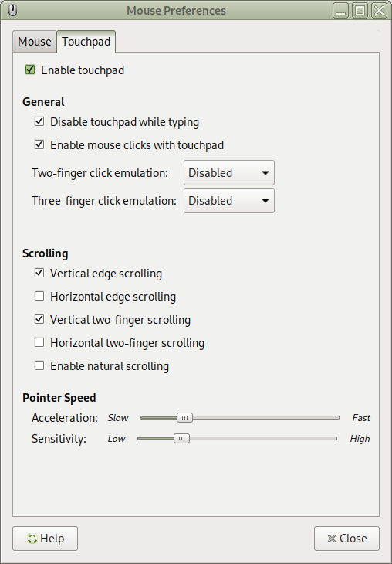This screenshot has width=392, height=564.
Task: Open the Two-finger click emulation dropdown
Action: click(x=229, y=172)
